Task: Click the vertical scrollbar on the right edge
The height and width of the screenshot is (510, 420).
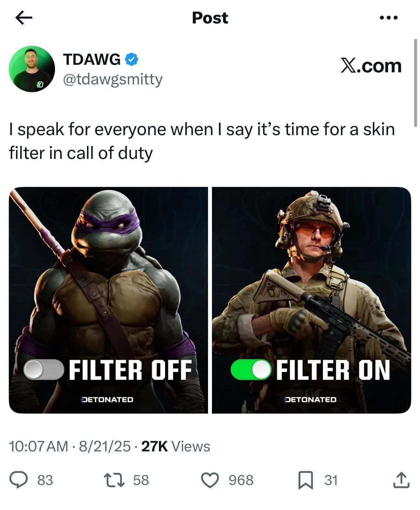Action: [415, 82]
